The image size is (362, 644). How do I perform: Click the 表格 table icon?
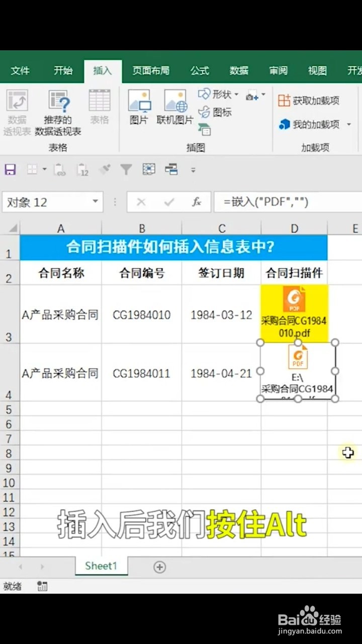pos(100,107)
